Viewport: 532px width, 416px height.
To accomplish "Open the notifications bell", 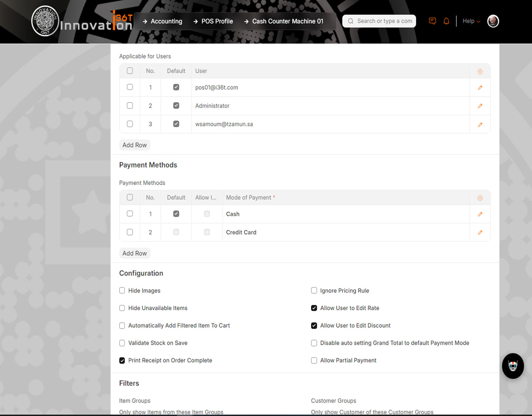I will coord(446,21).
